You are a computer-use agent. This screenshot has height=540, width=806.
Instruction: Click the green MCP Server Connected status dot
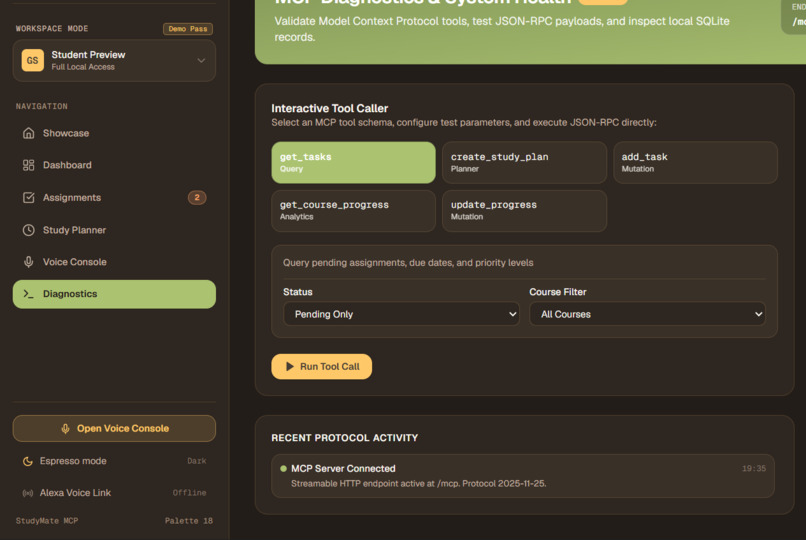[283, 469]
